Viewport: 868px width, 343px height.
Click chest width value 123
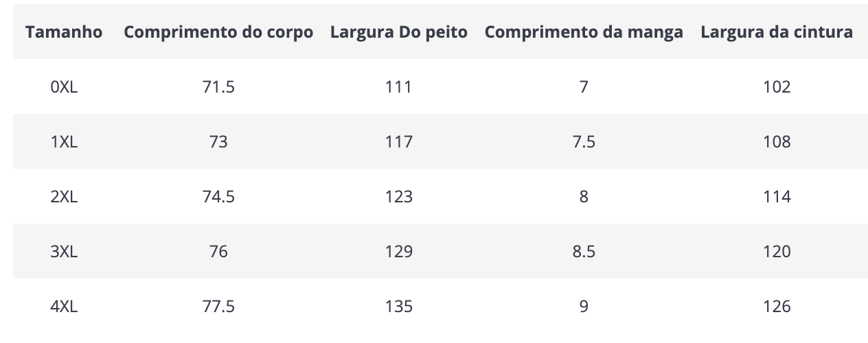399,197
